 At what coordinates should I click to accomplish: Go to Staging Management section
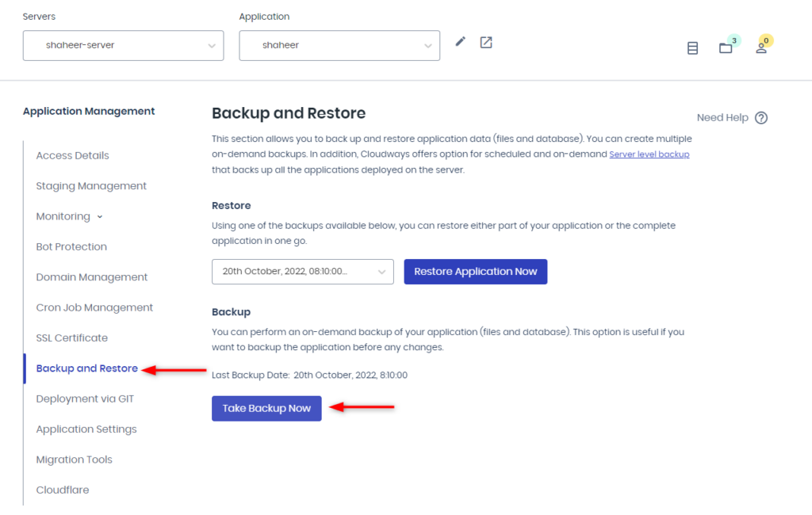pos(91,186)
